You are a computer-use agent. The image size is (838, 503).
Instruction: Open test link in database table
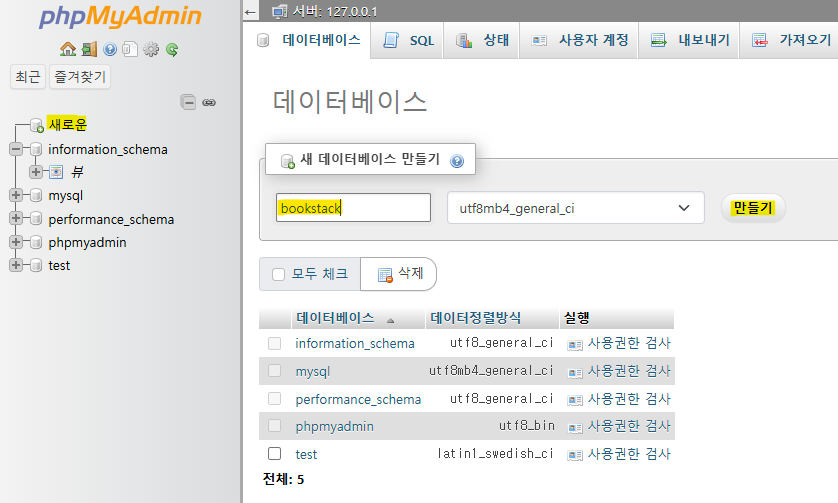pos(306,454)
